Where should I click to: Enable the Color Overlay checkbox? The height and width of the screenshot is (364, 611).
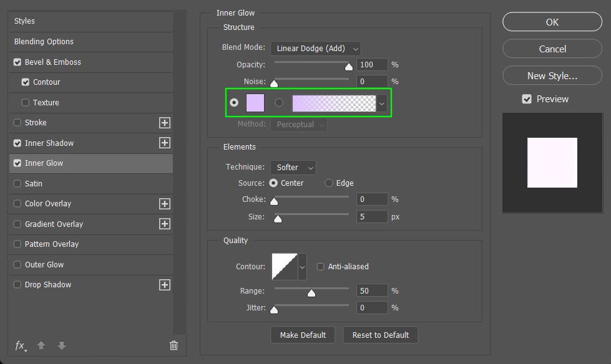17,204
